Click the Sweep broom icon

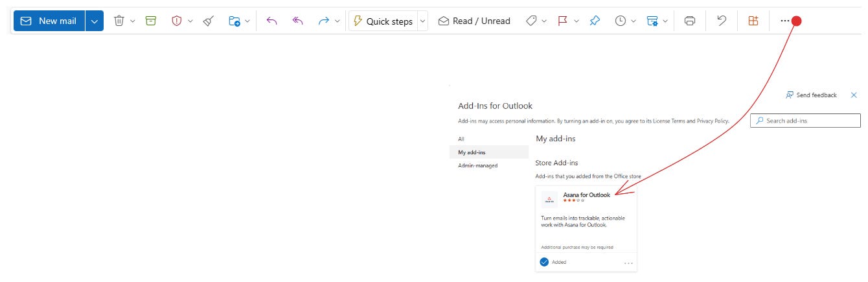point(208,21)
